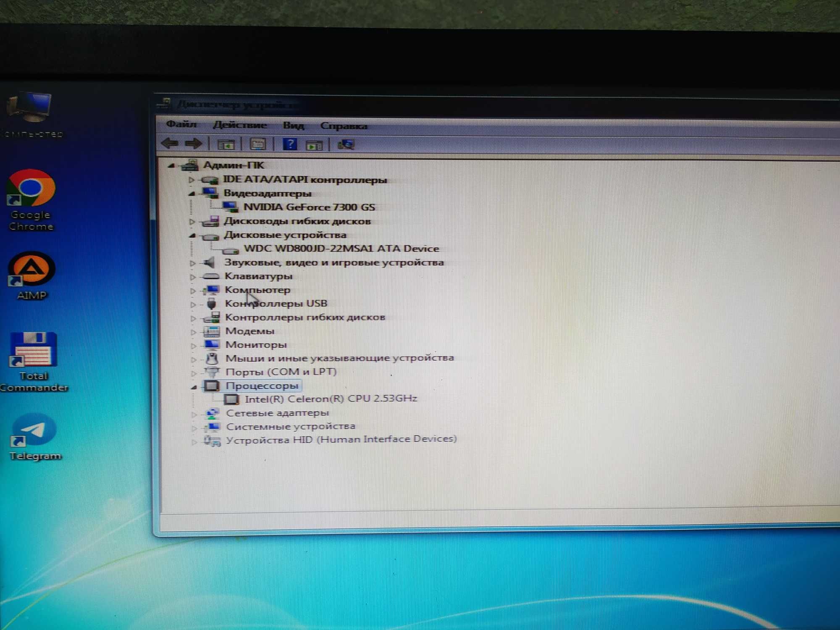Image resolution: width=840 pixels, height=630 pixels.
Task: Select NVIDIA GeForce 7300 GS device
Action: click(x=310, y=207)
